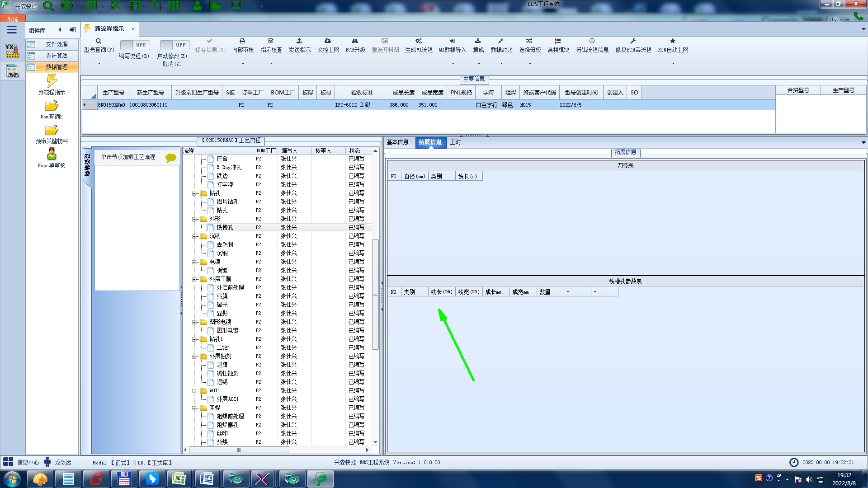Collapse the 钻孔 folder node
The image size is (868, 488).
tap(195, 193)
